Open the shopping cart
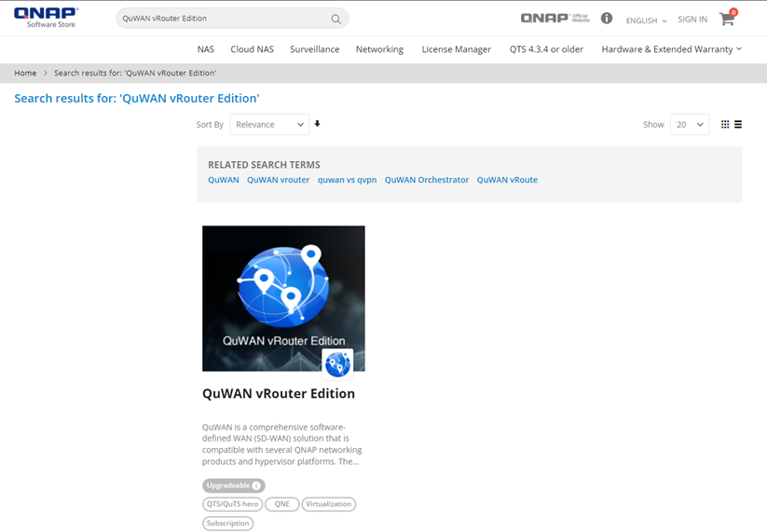The image size is (767, 532). pyautogui.click(x=727, y=19)
